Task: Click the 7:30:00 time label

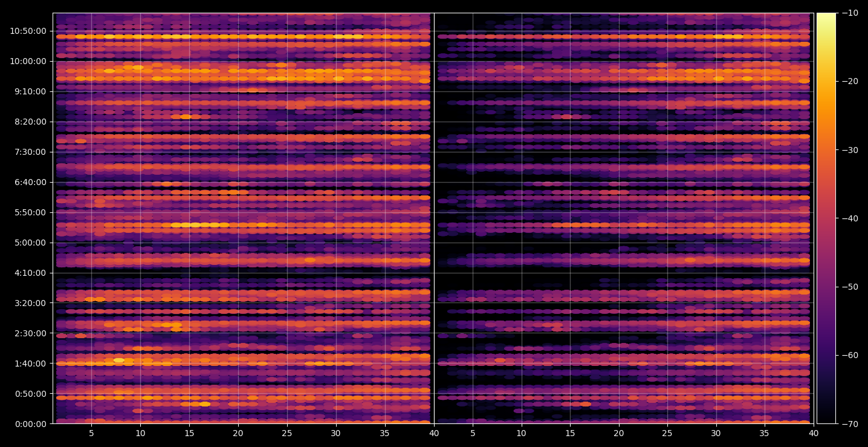Action: click(x=30, y=152)
